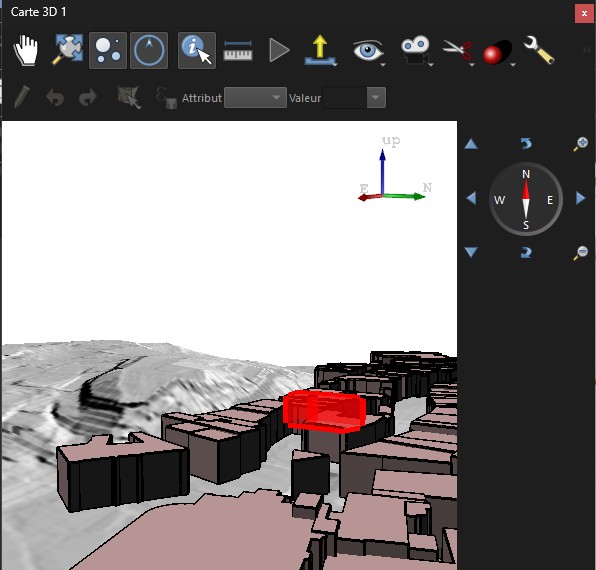Click the zoom full extent icon

(68, 50)
